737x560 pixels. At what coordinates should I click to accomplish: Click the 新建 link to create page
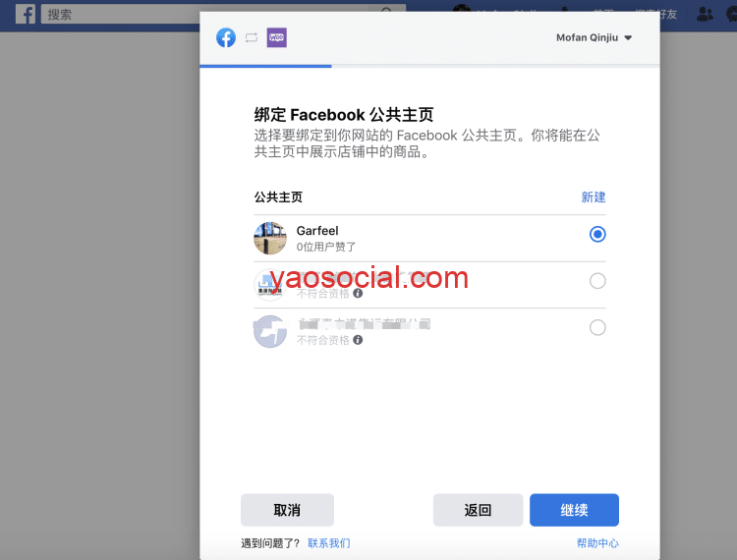[x=594, y=197]
